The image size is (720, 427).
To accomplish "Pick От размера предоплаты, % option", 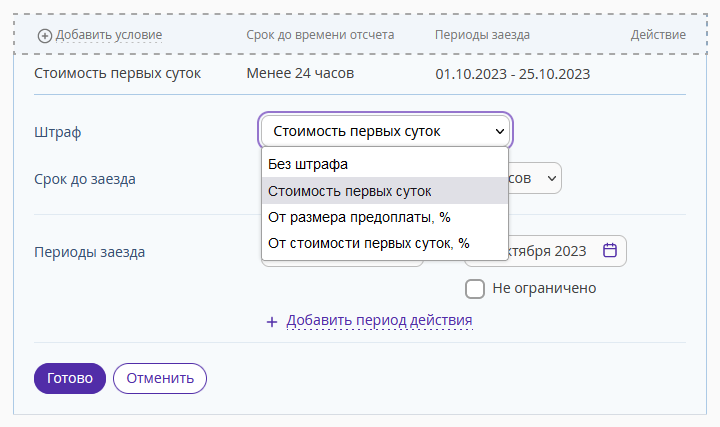I will coord(385,217).
